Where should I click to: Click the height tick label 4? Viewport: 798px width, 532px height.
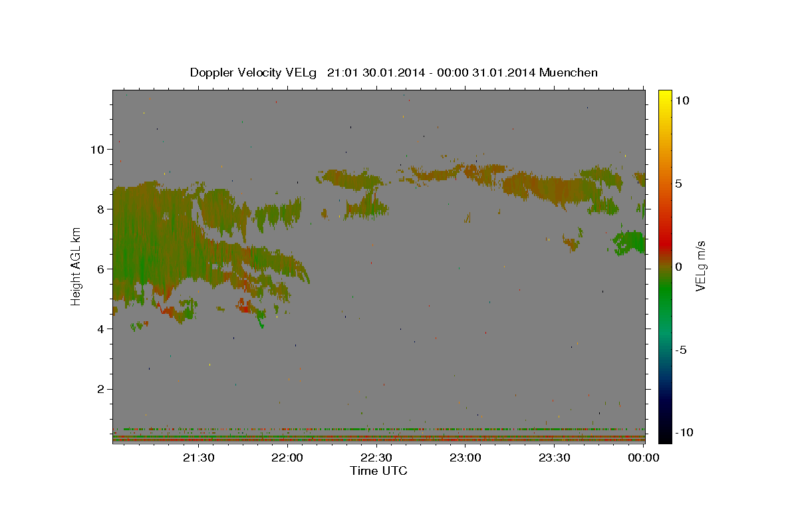click(101, 329)
